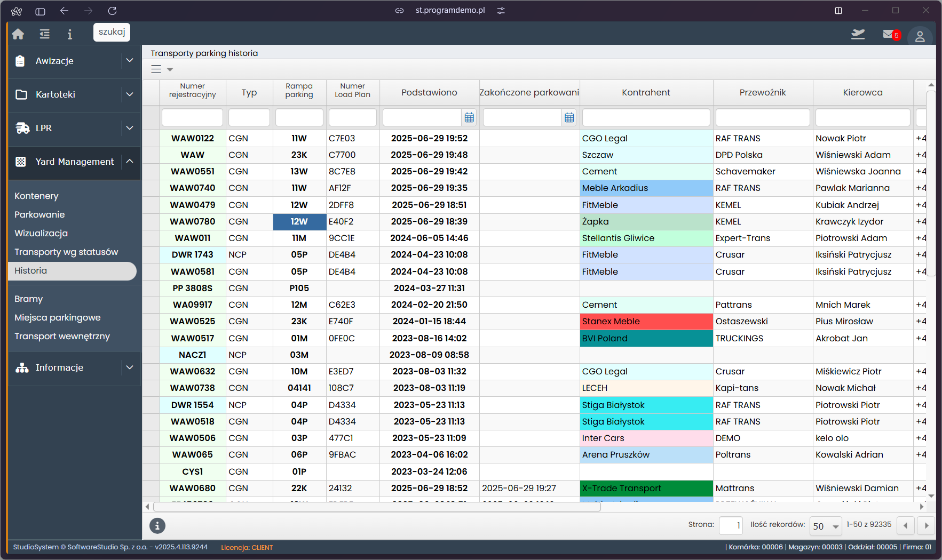Screen dimensions: 942x560
Task: Collapse the sidebar with the menu indent icon
Action: 45,34
